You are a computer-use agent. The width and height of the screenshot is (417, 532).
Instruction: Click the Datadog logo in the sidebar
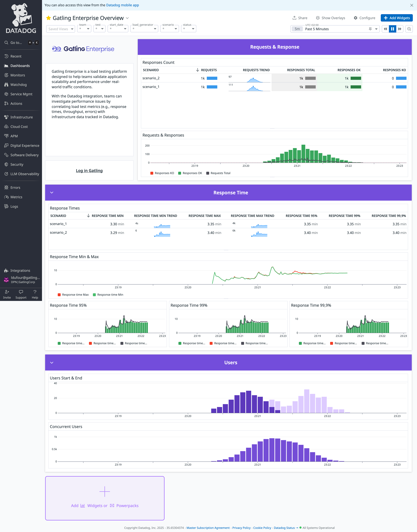tap(21, 18)
